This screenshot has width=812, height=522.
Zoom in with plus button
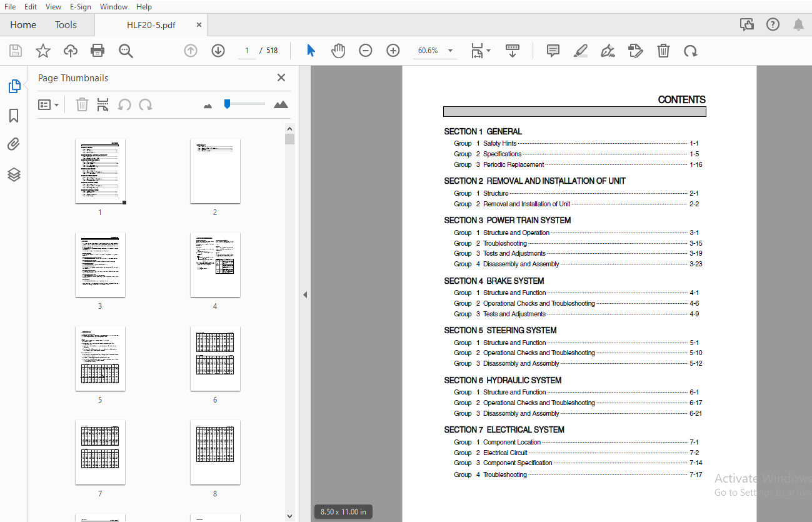pos(393,51)
